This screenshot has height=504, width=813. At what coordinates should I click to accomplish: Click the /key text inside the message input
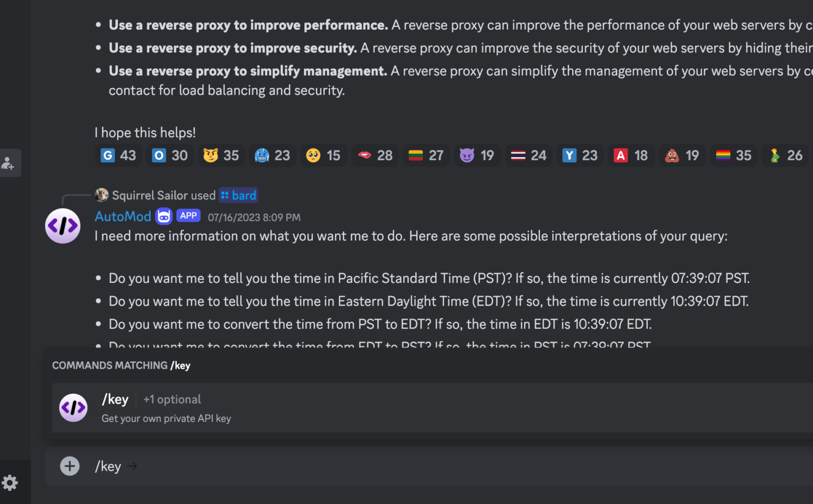108,466
